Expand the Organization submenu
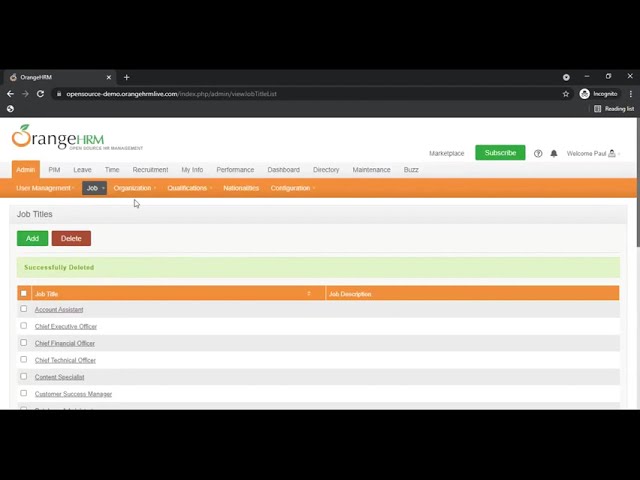This screenshot has height=480, width=640. pos(134,188)
